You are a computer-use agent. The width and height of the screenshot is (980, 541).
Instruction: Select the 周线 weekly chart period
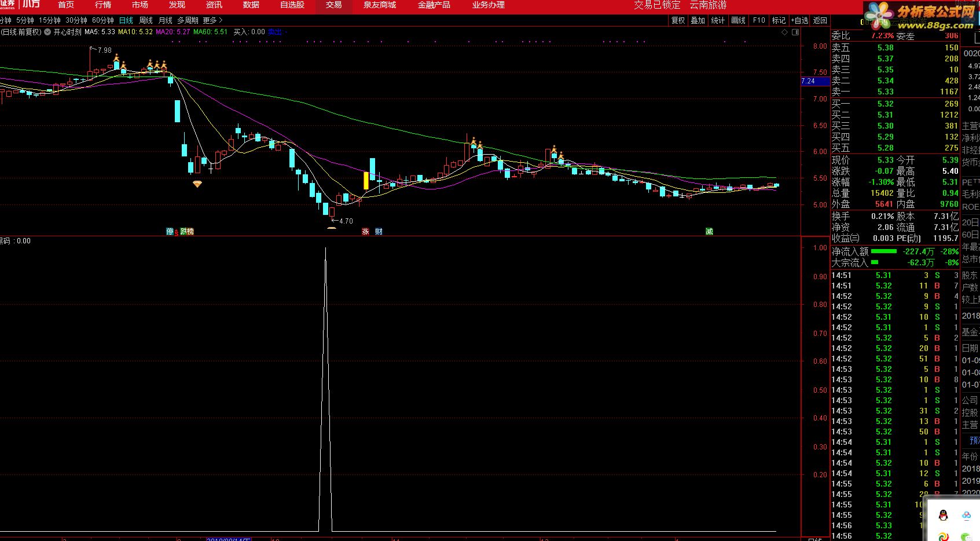pos(146,20)
